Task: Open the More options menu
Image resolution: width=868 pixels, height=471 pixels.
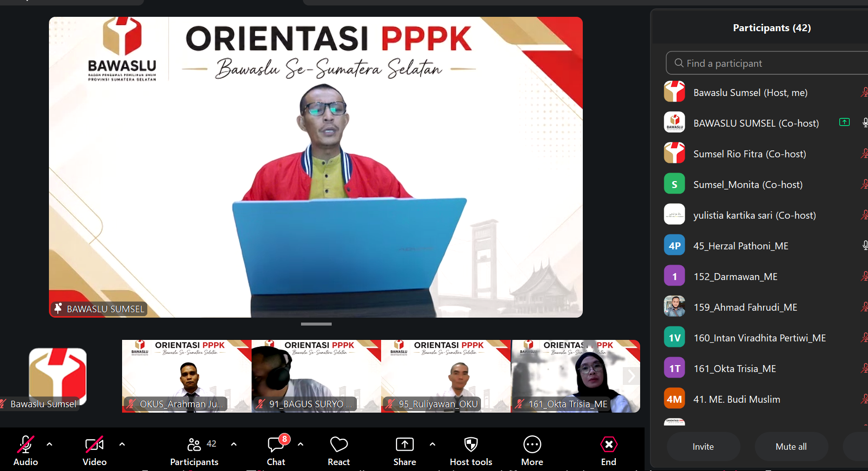Action: tap(532, 450)
